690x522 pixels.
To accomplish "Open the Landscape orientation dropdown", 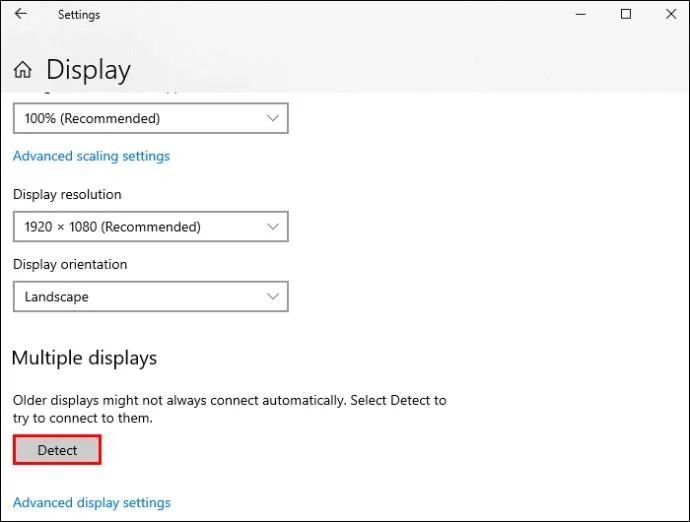I will coord(150,296).
